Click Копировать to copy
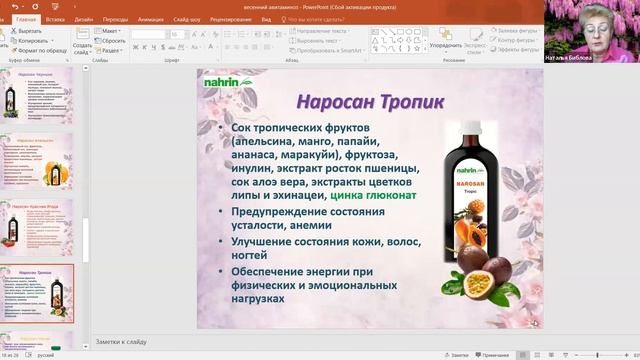Screen dimensions: 640x360 click(30, 40)
